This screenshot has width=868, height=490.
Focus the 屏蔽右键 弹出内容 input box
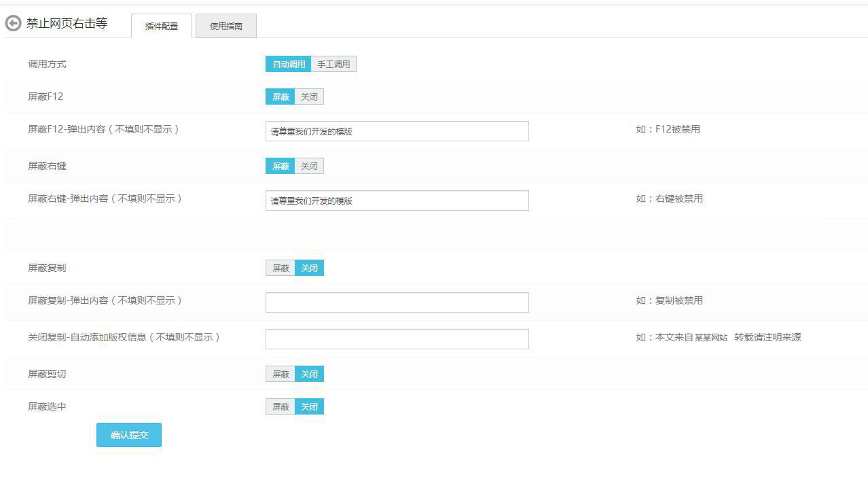click(x=397, y=200)
